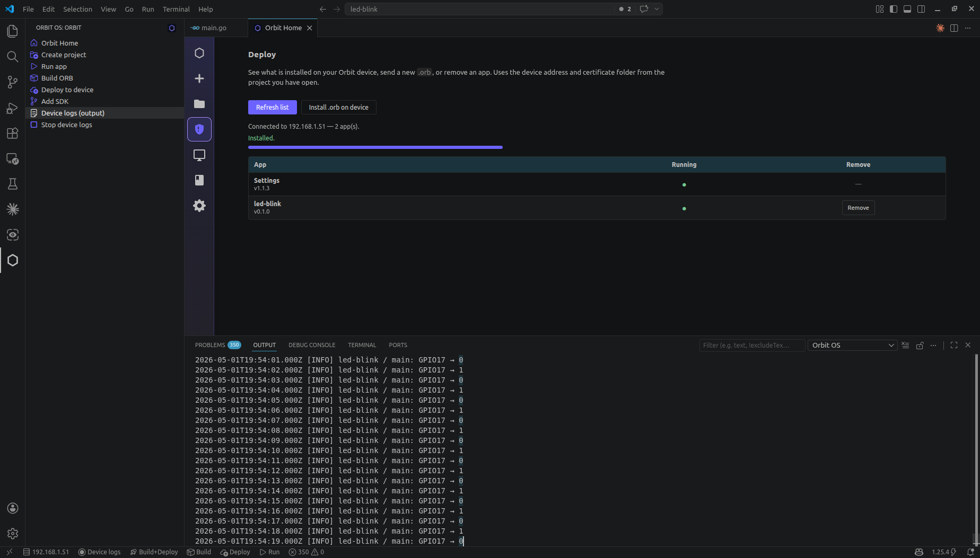Click the monitor icon in Orbit webview rail
Image resolution: width=980 pixels, height=558 pixels.
199,155
